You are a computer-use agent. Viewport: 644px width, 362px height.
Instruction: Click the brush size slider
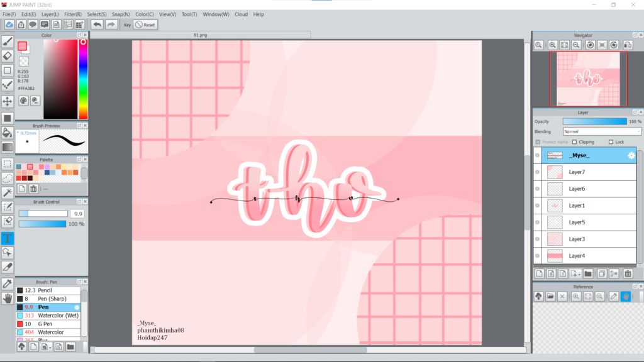43,214
